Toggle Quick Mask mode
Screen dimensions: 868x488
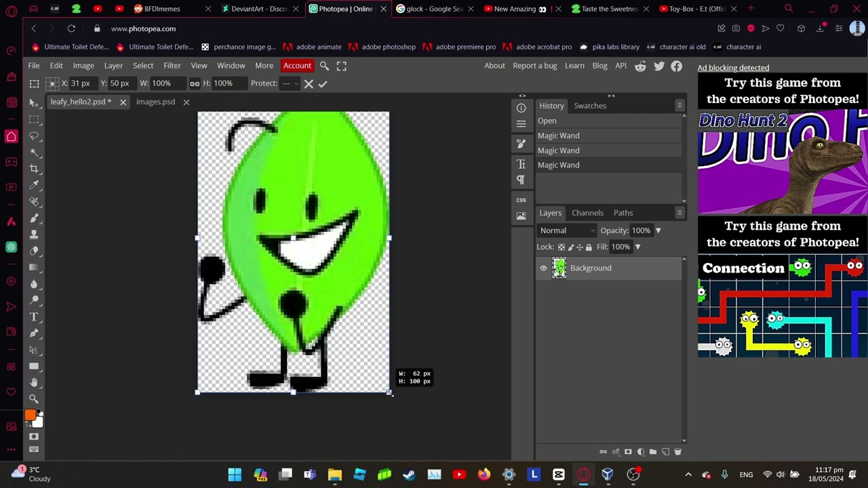34,436
